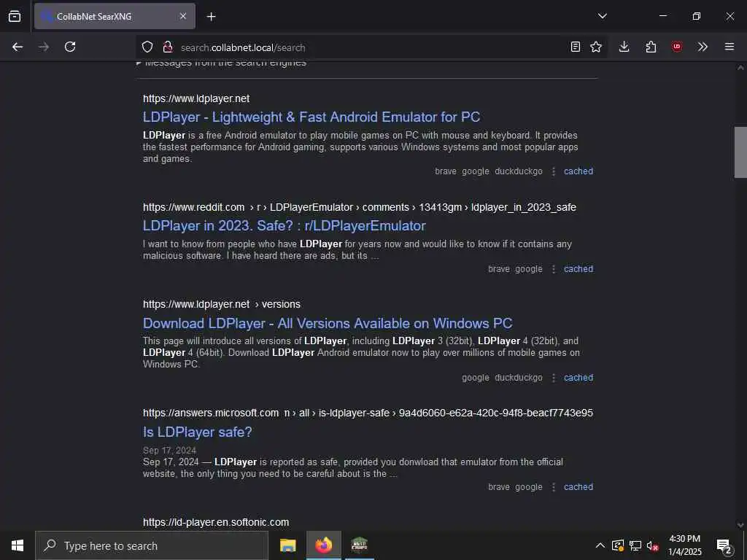This screenshot has width=747, height=560.
Task: Show hidden system tray icons
Action: point(600,545)
